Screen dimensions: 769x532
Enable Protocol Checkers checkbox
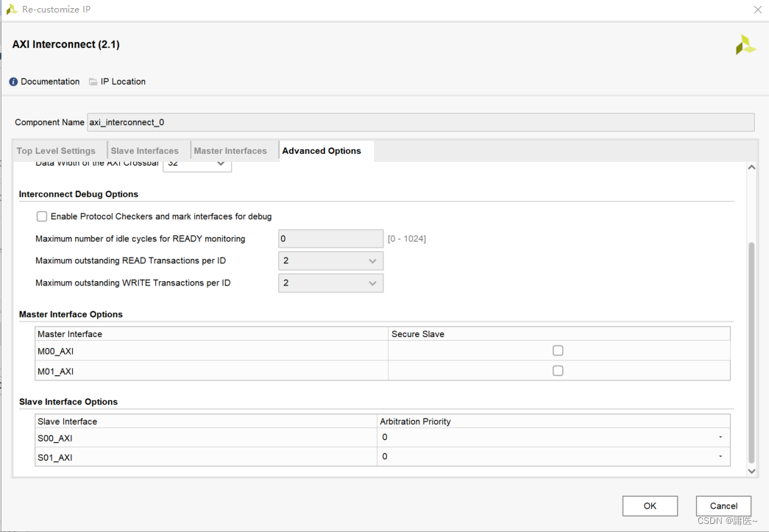click(42, 216)
